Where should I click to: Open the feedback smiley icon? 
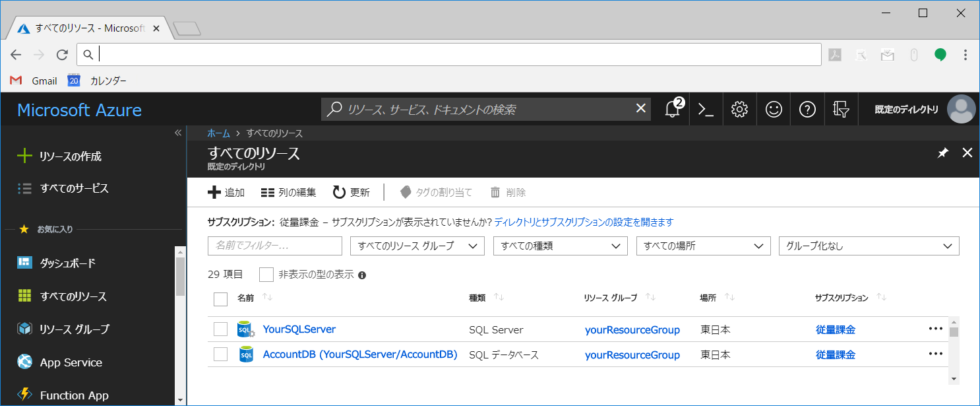[773, 109]
